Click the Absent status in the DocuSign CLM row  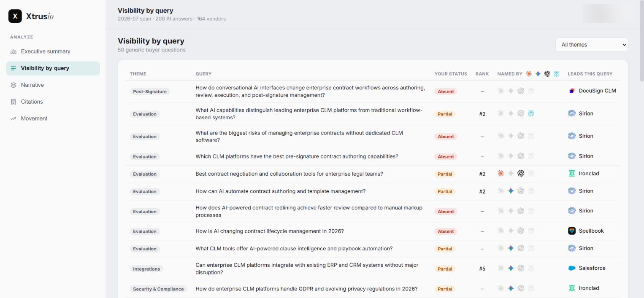[x=446, y=91]
